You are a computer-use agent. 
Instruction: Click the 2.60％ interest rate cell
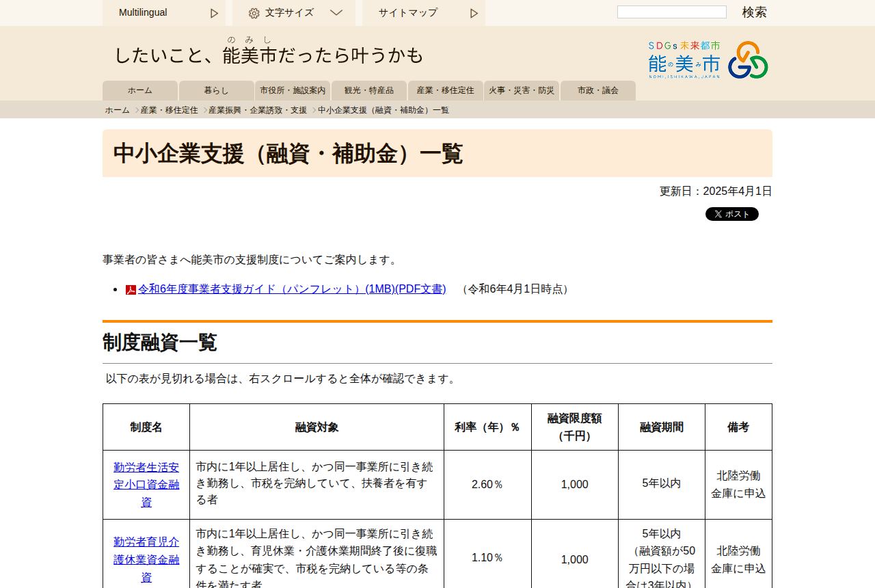click(x=487, y=485)
